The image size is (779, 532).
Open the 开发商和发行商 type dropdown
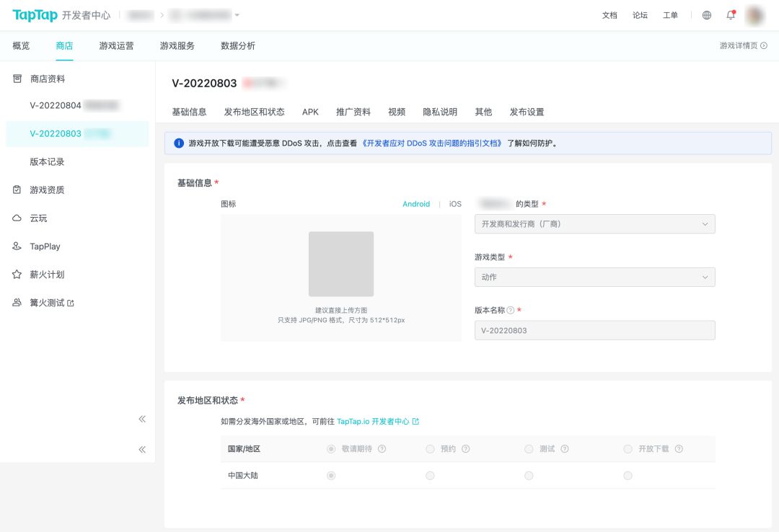pyautogui.click(x=594, y=224)
